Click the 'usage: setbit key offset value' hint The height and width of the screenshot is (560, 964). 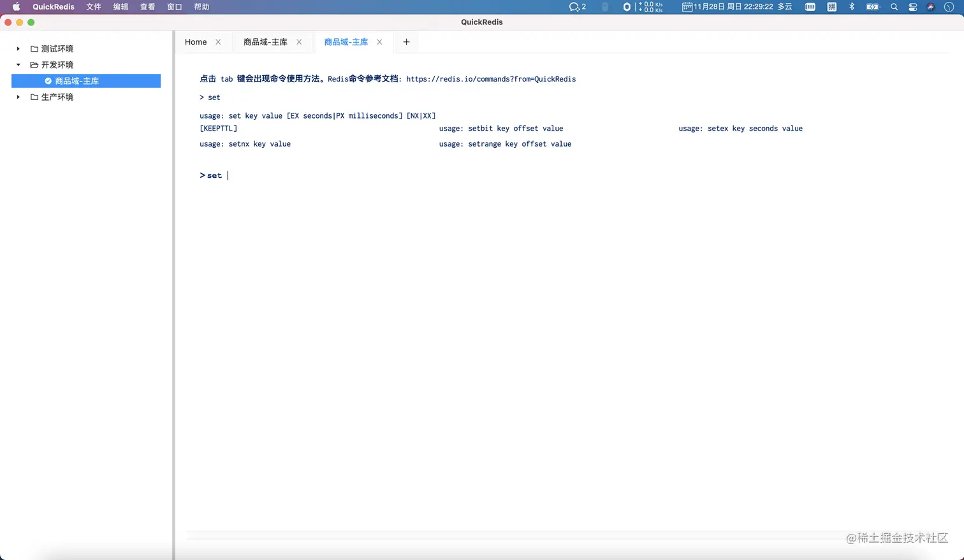click(501, 128)
